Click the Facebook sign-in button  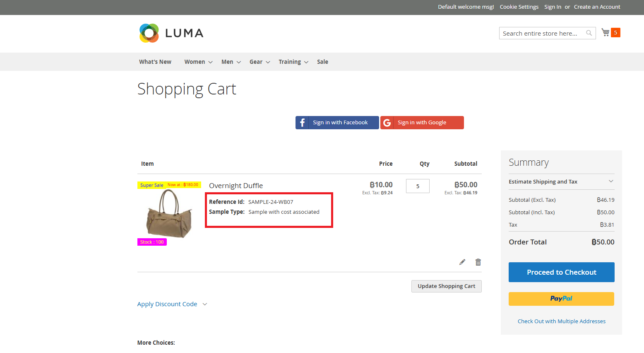point(337,123)
